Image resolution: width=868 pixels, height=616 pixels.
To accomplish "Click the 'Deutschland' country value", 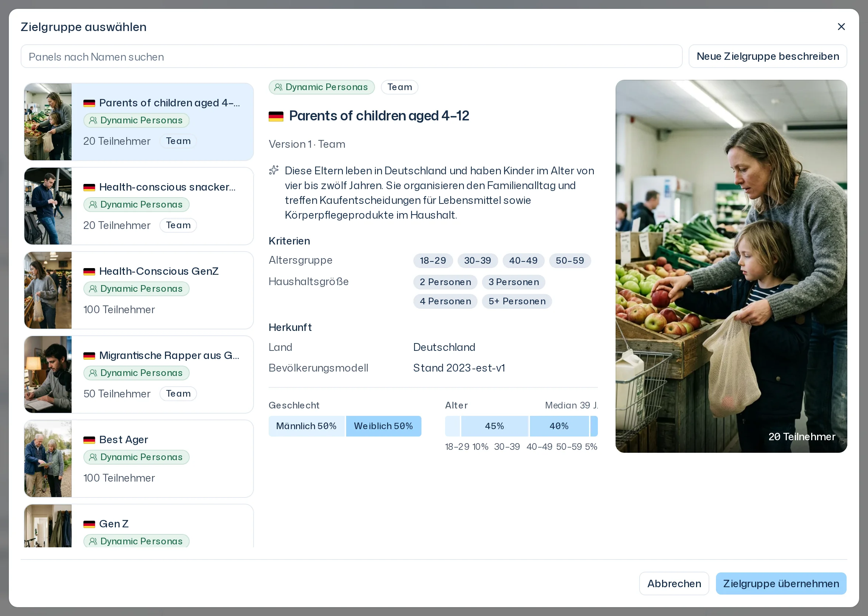I will coord(444,347).
